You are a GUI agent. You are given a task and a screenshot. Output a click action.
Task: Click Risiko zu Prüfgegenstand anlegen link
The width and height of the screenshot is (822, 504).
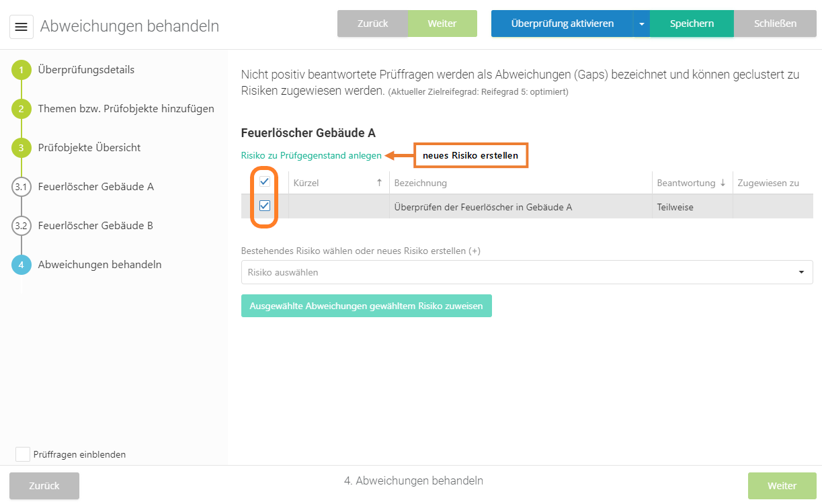click(311, 156)
